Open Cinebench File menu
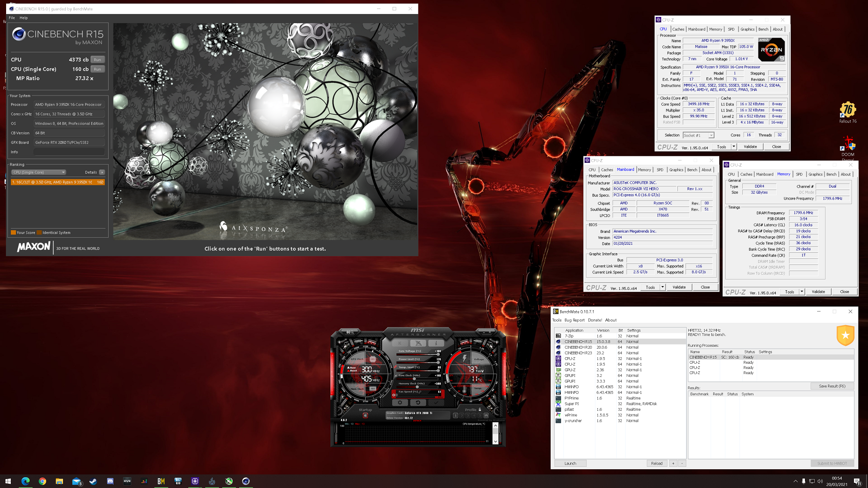 pos(12,17)
